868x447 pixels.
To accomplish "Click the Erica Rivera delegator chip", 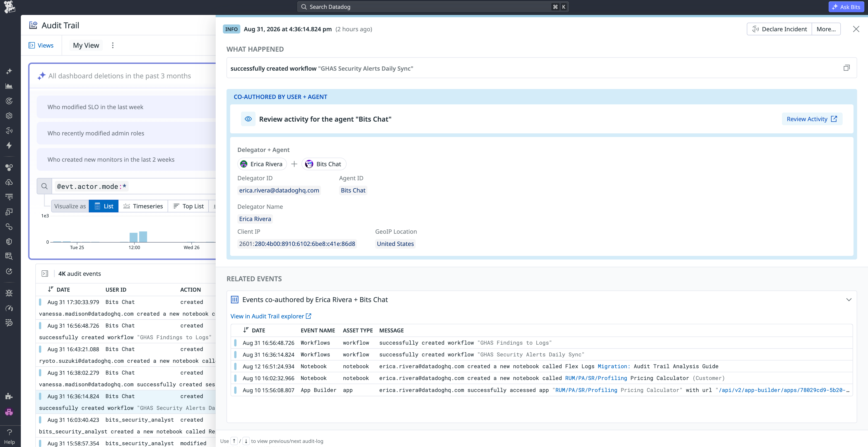I will coord(262,164).
